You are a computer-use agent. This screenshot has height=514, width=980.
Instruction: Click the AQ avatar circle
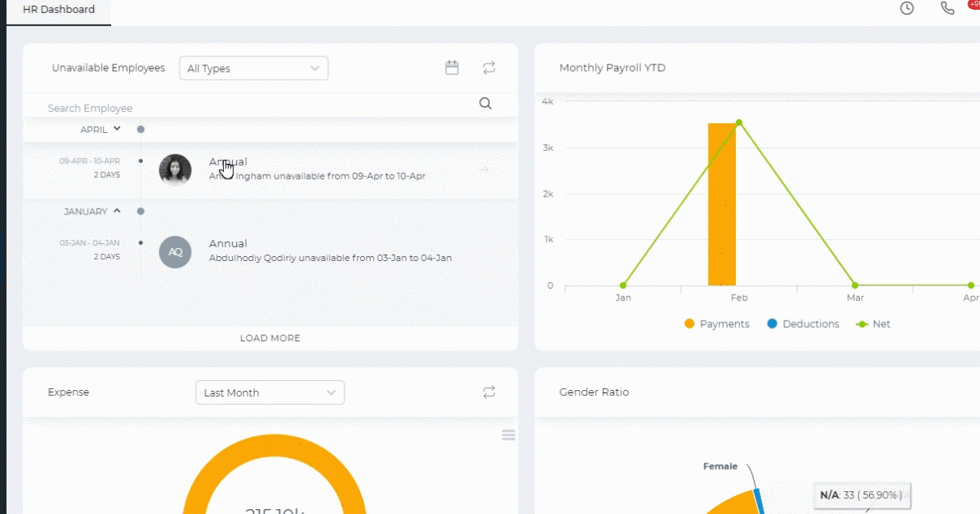(x=175, y=252)
